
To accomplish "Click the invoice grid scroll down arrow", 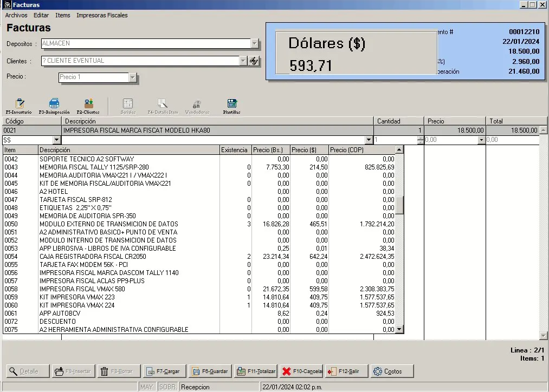I will click(x=543, y=336).
